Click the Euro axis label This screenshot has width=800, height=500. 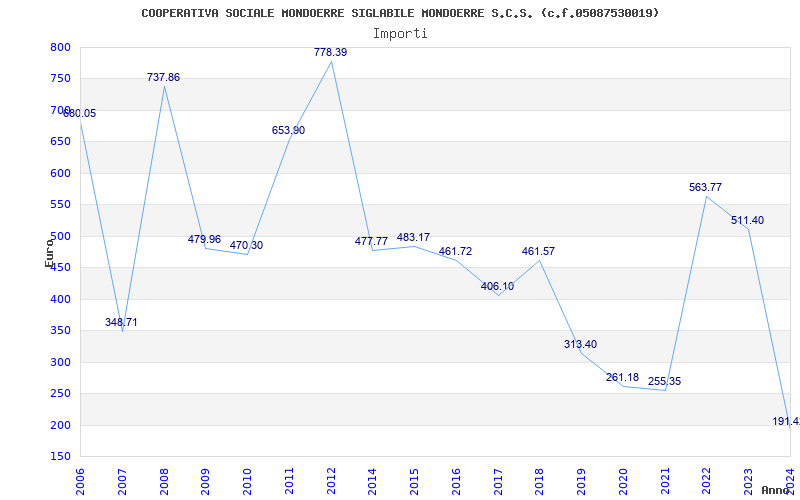click(x=49, y=254)
